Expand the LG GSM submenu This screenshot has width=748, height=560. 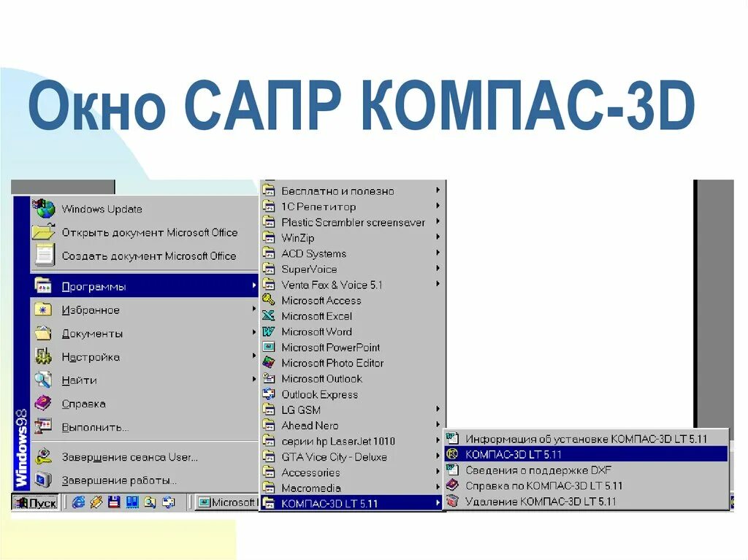coord(351,410)
